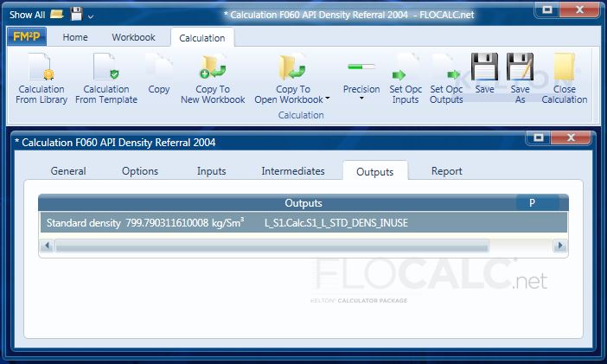The height and width of the screenshot is (364, 607).
Task: Switch to the Home ribbon tab
Action: tap(75, 37)
